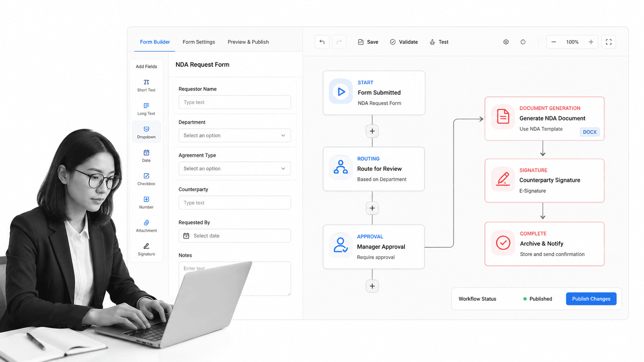Select the Counterparty Signature node title
This screenshot has height=362, width=644.
click(x=550, y=180)
